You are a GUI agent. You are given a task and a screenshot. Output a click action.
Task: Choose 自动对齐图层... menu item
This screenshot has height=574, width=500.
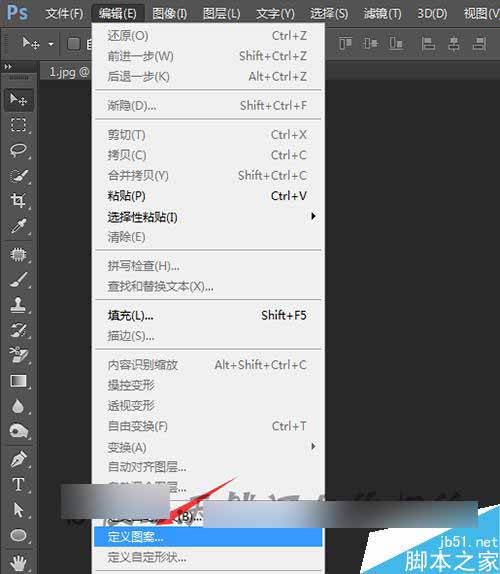click(208, 467)
